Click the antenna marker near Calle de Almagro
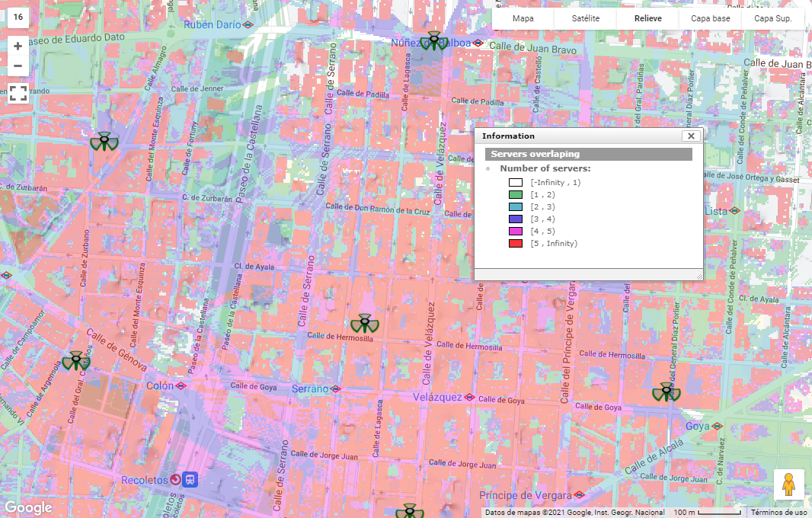 (x=103, y=142)
